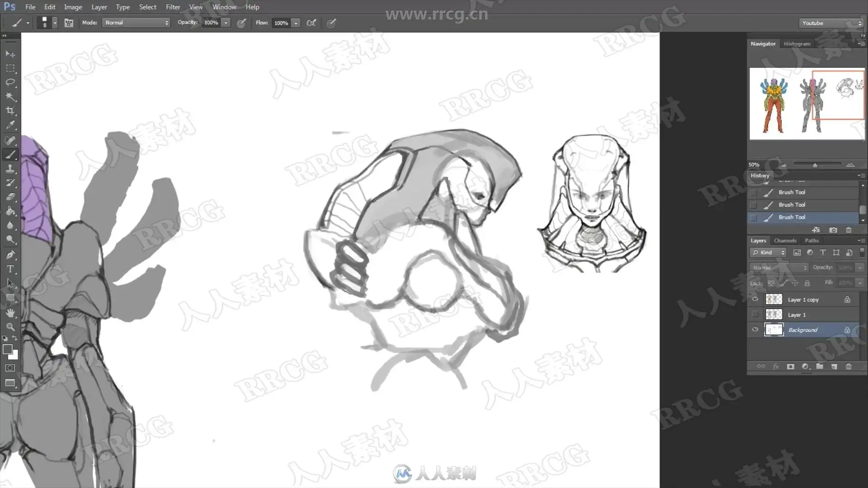Select the Clone Stamp tool
The width and height of the screenshot is (868, 488).
tap(10, 169)
